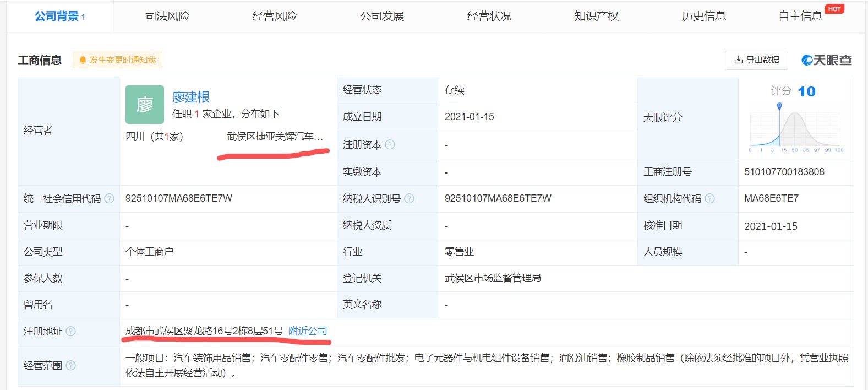Click the 天眼评分 distribution chart
This screenshot has width=868, height=390.
[x=796, y=128]
